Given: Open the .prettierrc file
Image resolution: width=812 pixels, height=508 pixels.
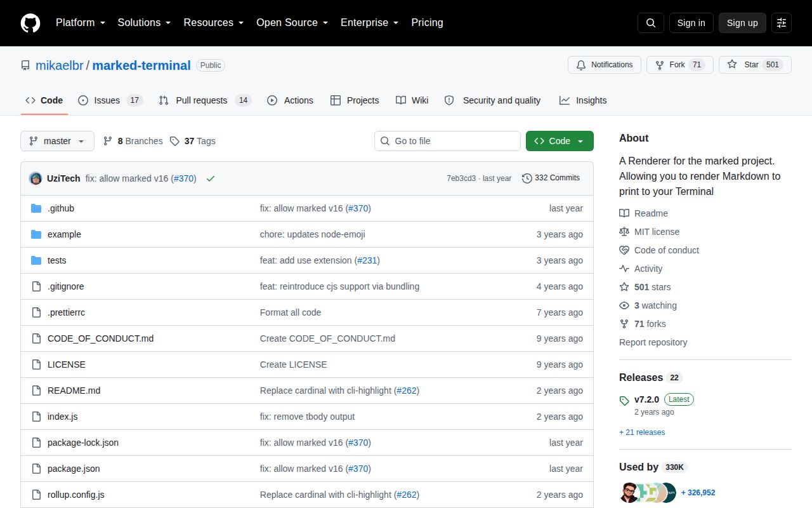Looking at the screenshot, I should click(66, 312).
